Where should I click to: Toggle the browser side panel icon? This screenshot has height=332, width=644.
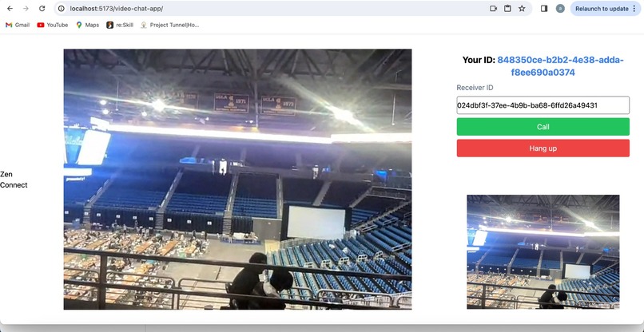coord(544,9)
